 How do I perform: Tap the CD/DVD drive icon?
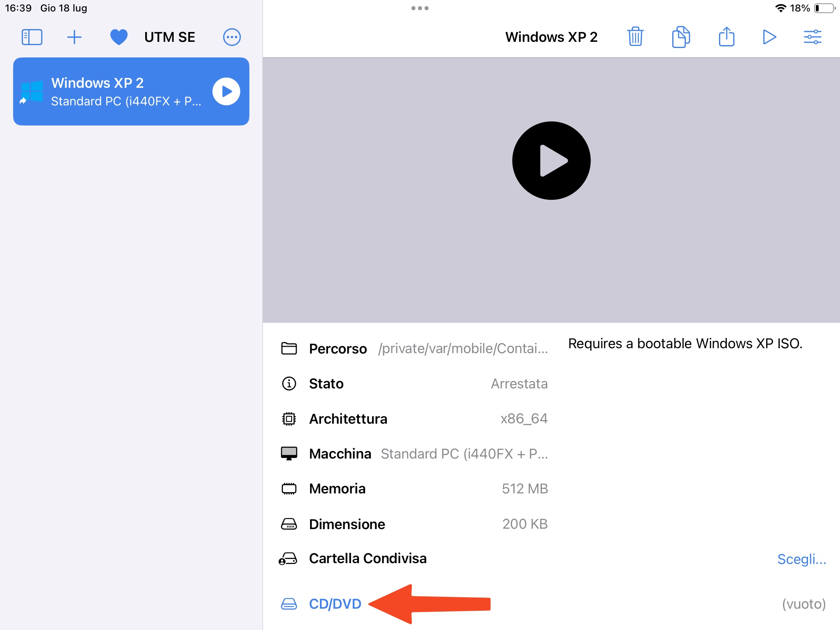289,604
